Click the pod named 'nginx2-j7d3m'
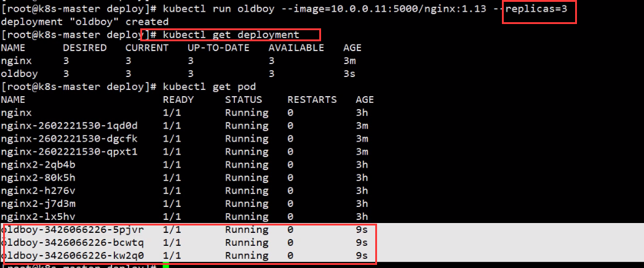The height and width of the screenshot is (268, 644). (x=38, y=204)
